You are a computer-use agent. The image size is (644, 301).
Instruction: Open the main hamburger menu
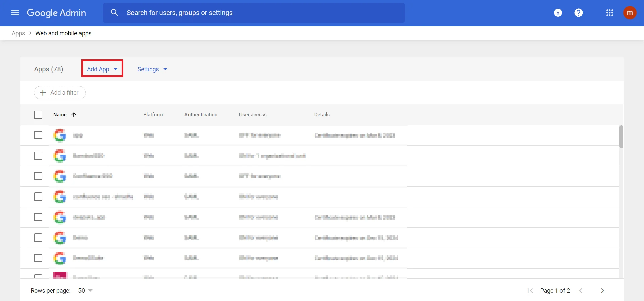(15, 13)
